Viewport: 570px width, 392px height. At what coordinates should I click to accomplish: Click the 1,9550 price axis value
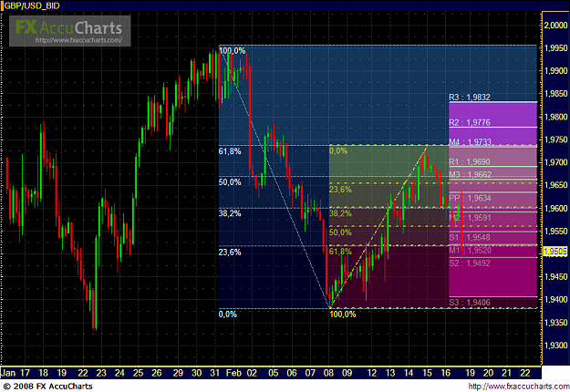[x=555, y=231]
